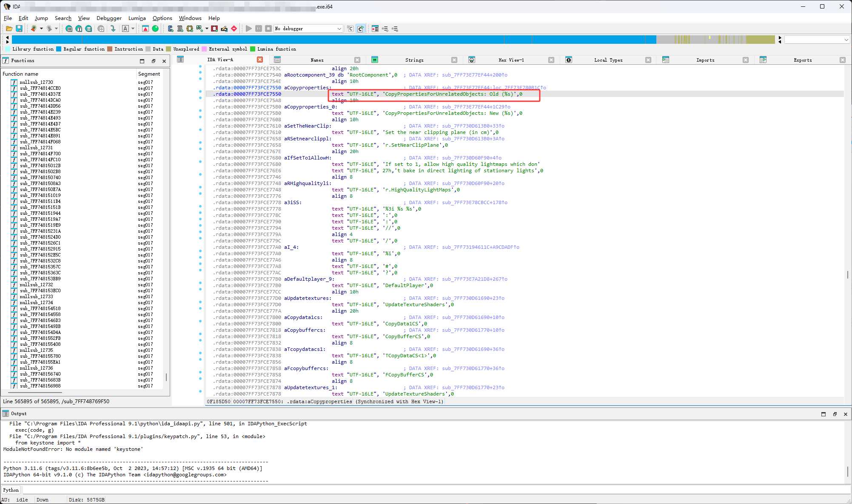Select function sub_7FF74814CCE0 in Functions list
Screen dimensions: 852x504
pos(40,88)
